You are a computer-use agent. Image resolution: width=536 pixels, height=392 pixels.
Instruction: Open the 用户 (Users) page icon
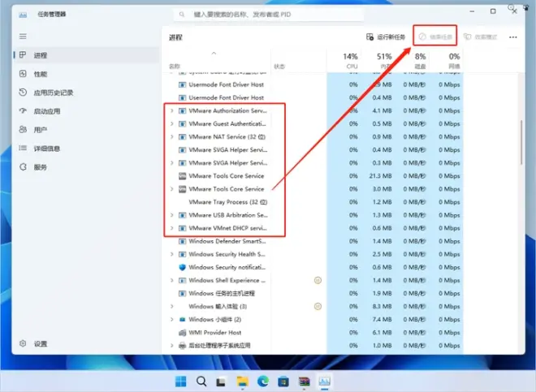(23, 130)
